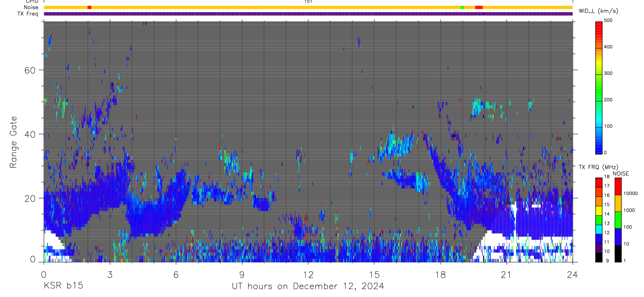This screenshot has width=644, height=297.
Task: Click the 'WID⊥ (km/s)' colorbar title
Action: [x=598, y=11]
